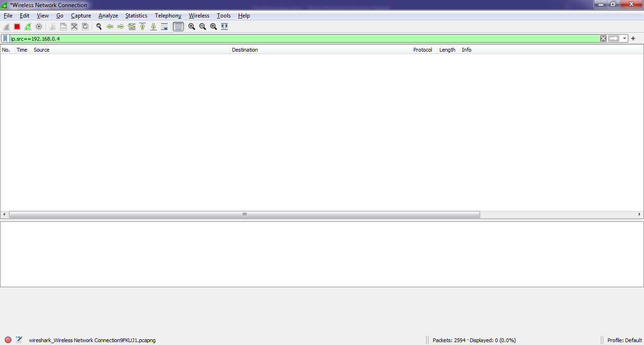Toggle automatic scrolling during live capture

[x=164, y=27]
